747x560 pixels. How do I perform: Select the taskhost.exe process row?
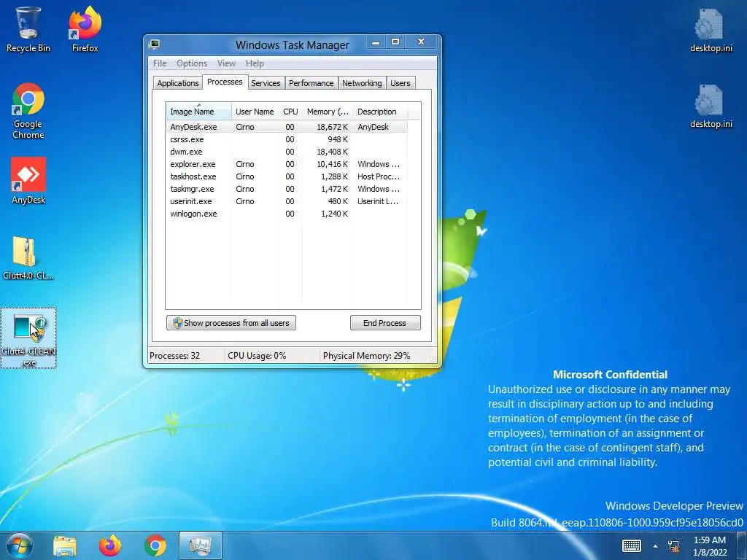(x=286, y=176)
